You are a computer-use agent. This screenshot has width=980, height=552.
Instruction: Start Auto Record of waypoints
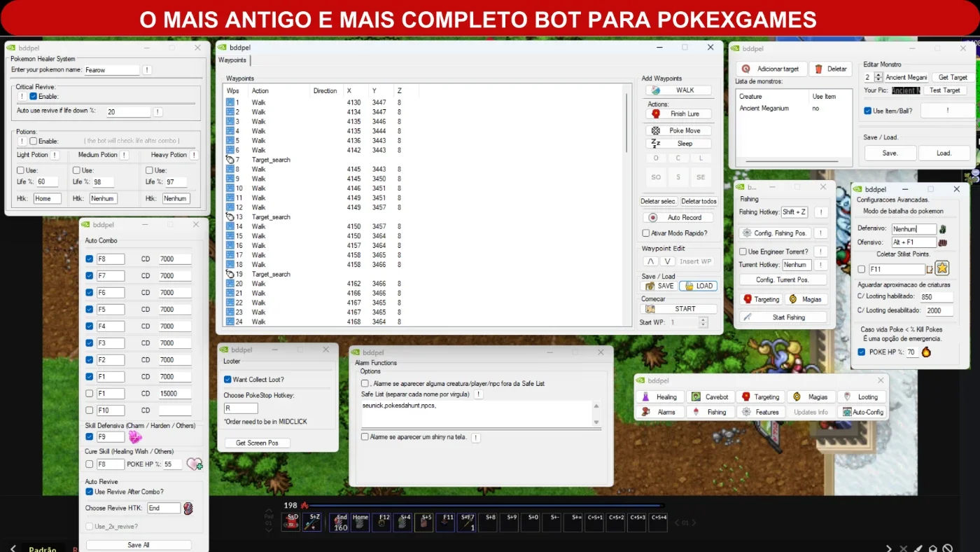point(678,217)
